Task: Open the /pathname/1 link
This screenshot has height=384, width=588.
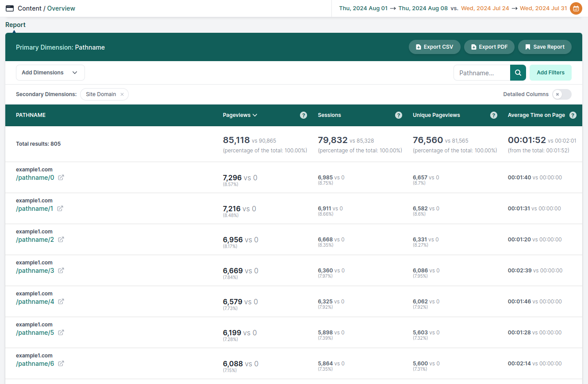Action: [x=35, y=209]
